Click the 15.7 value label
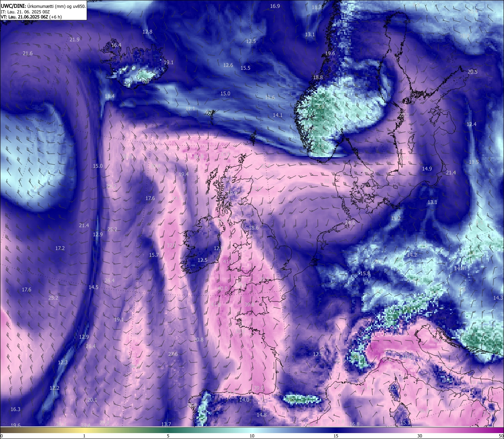 pos(154,255)
